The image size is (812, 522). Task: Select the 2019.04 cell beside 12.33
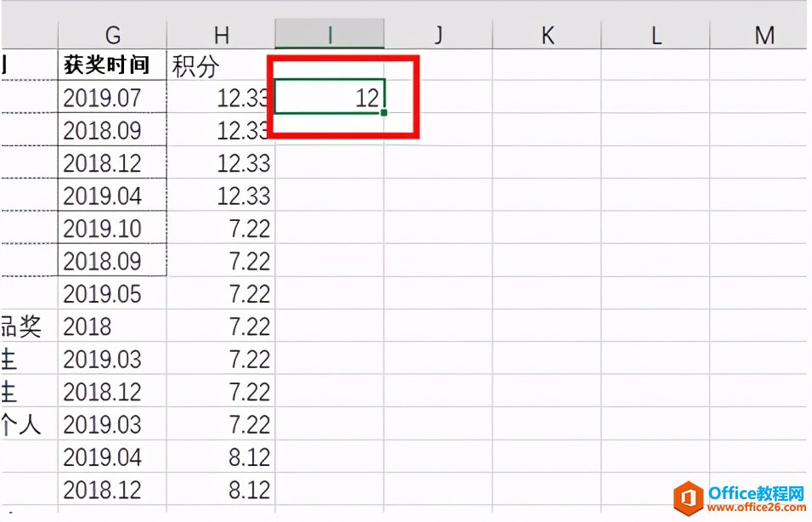click(x=112, y=195)
